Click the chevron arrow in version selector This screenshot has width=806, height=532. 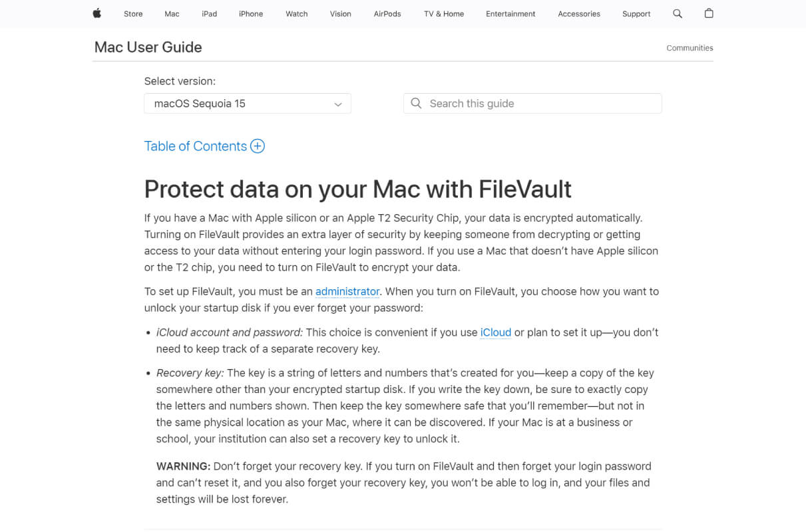[338, 104]
